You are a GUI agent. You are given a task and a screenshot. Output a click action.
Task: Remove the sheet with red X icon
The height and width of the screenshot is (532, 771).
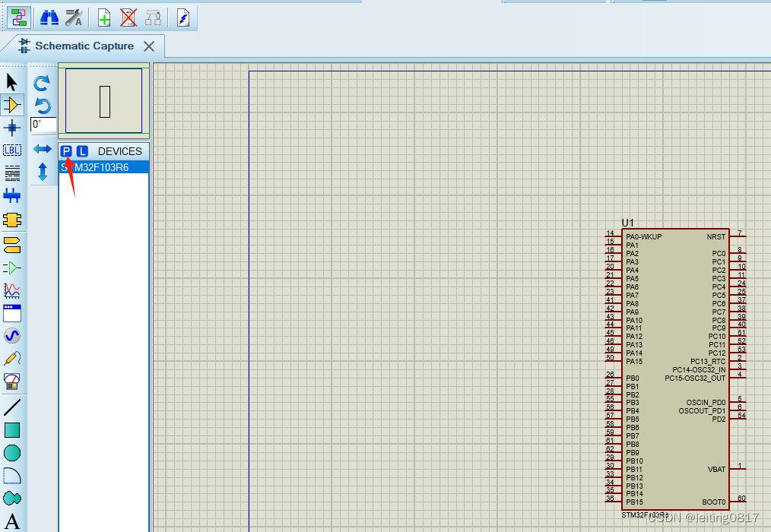[128, 18]
